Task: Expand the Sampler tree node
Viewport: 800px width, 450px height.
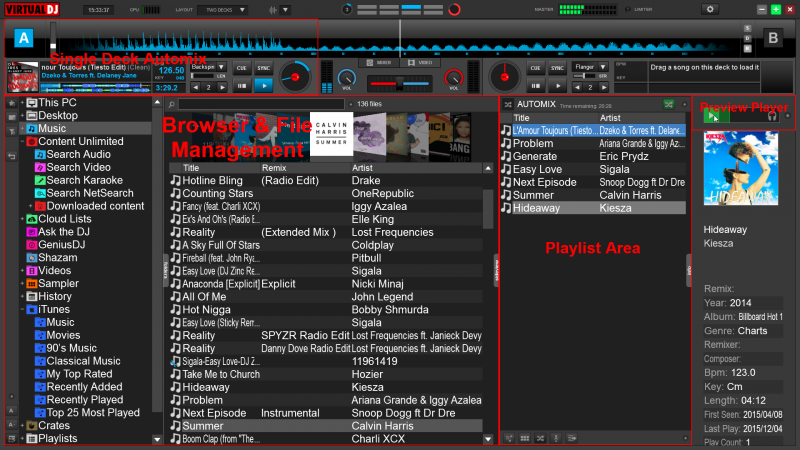Action: coord(22,283)
